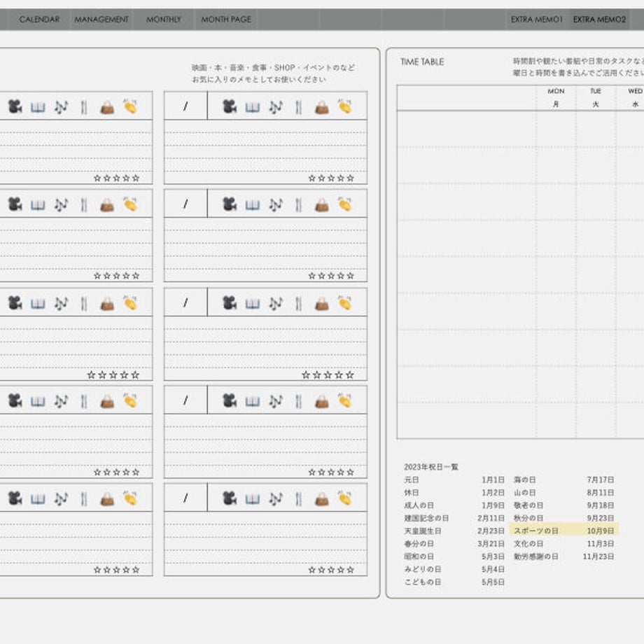
Task: Go to the MONTHLY tab
Action: point(164,20)
